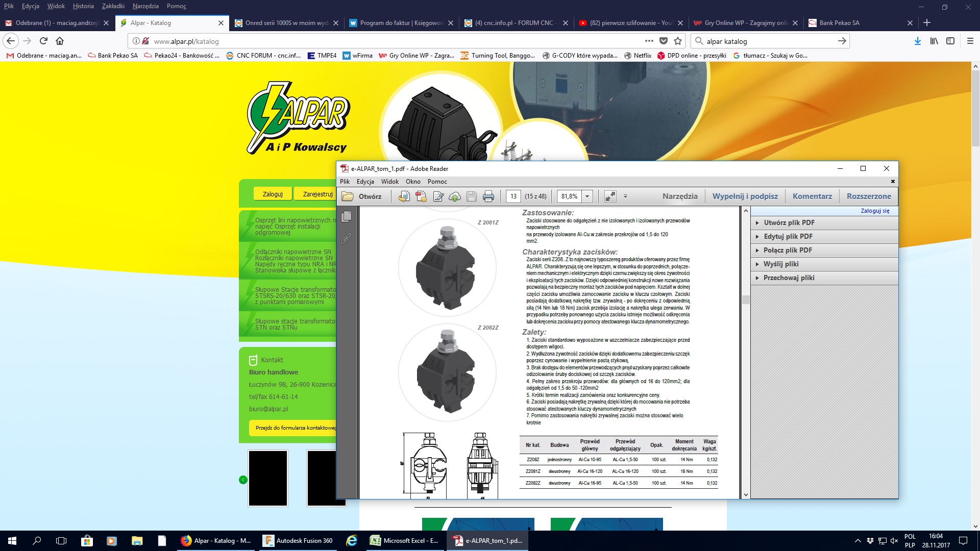Open Plik menu in Adobe Reader

pos(345,182)
